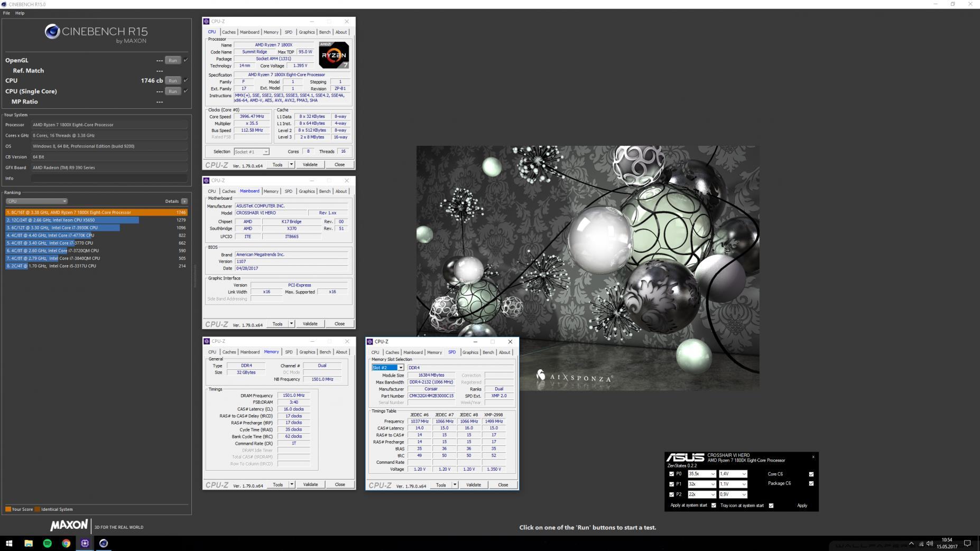980x551 pixels.
Task: Toggle Apply at system start checkbox
Action: pos(714,506)
